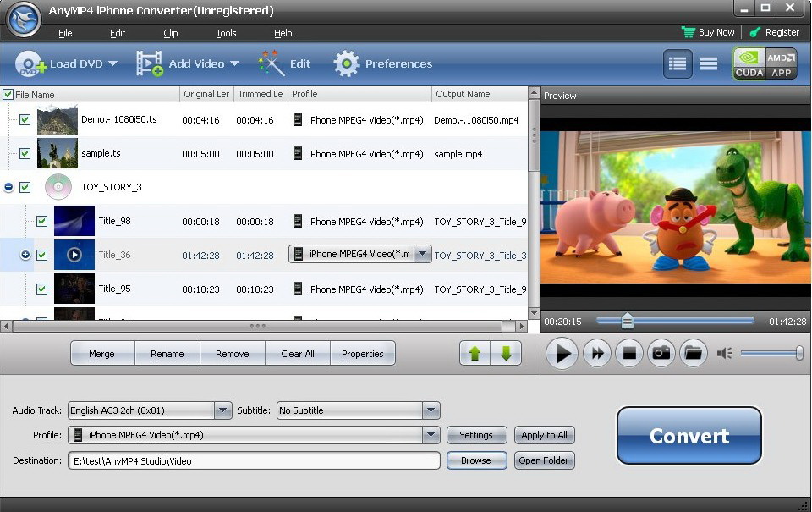Open the Audio Track dropdown
The height and width of the screenshot is (512, 812).
click(x=222, y=410)
